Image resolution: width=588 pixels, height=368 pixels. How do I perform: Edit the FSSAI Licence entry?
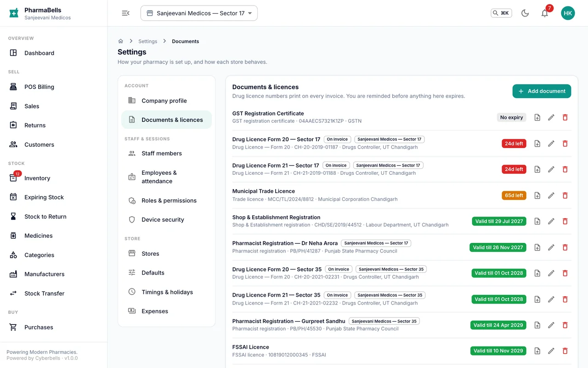click(551, 351)
